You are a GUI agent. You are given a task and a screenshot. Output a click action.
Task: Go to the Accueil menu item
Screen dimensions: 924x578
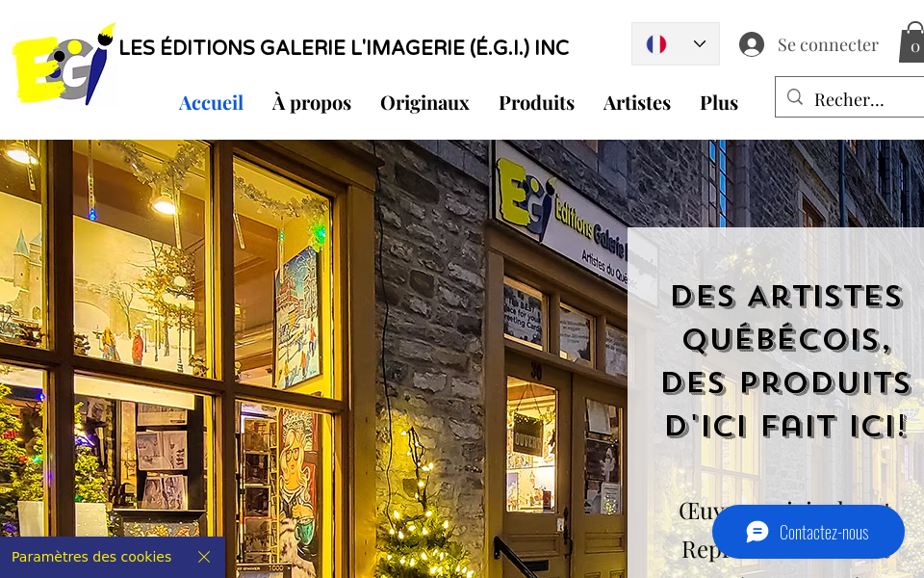[211, 103]
